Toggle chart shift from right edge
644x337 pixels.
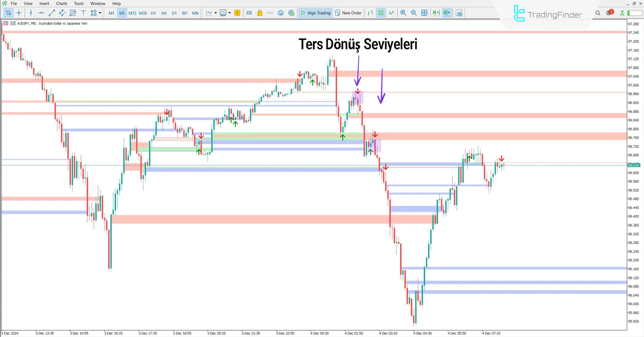click(447, 13)
